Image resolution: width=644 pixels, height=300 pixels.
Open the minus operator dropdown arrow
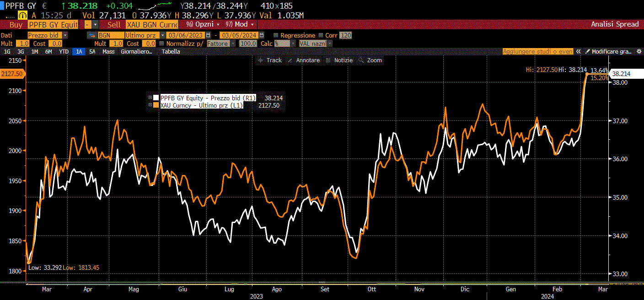coord(95,24)
